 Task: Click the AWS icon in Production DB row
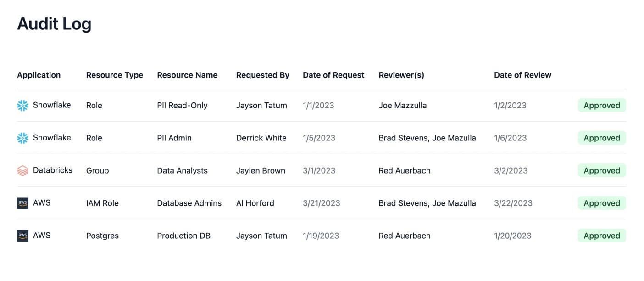pyautogui.click(x=22, y=236)
